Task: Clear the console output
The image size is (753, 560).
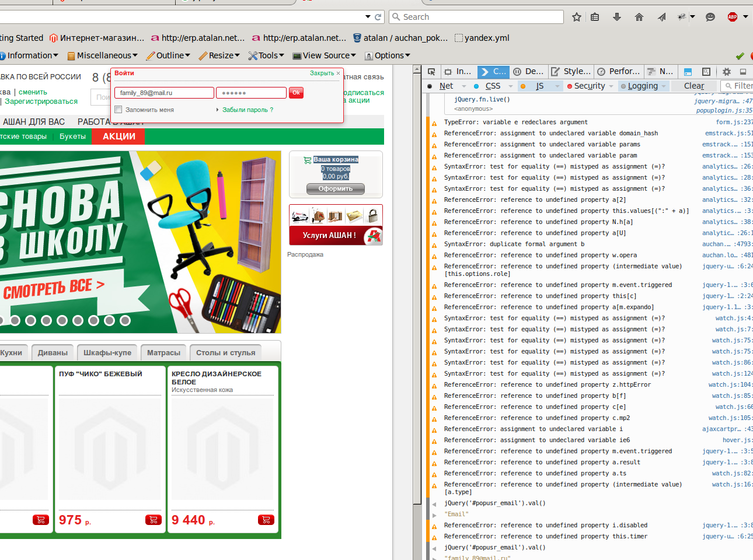Action: pos(694,86)
